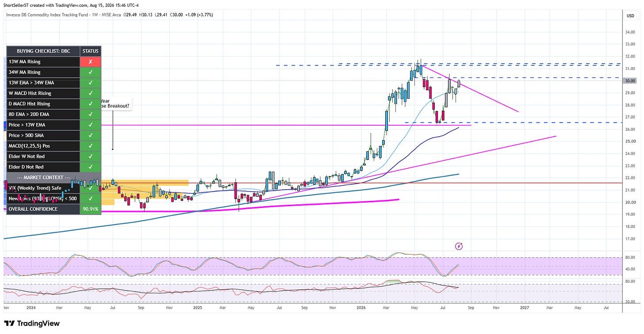Click the purple lightning bolt icon
Viewport: 644px width, 334px height.
click(459, 246)
